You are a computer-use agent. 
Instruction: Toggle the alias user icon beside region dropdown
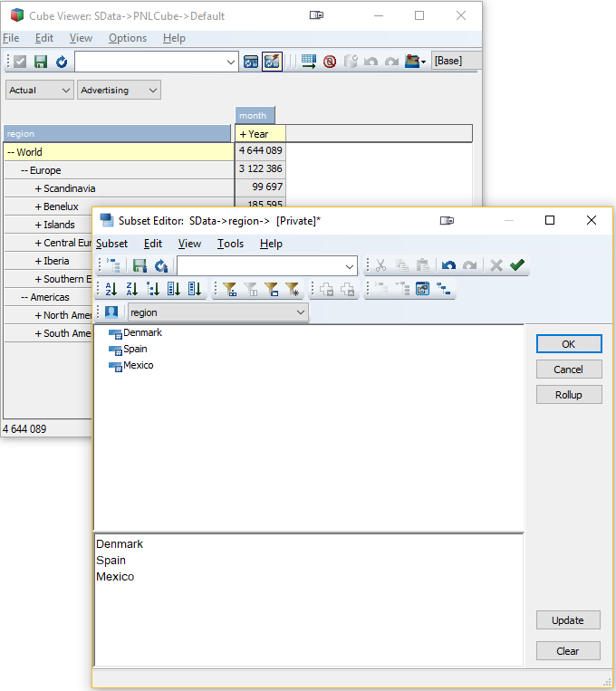tap(111, 312)
